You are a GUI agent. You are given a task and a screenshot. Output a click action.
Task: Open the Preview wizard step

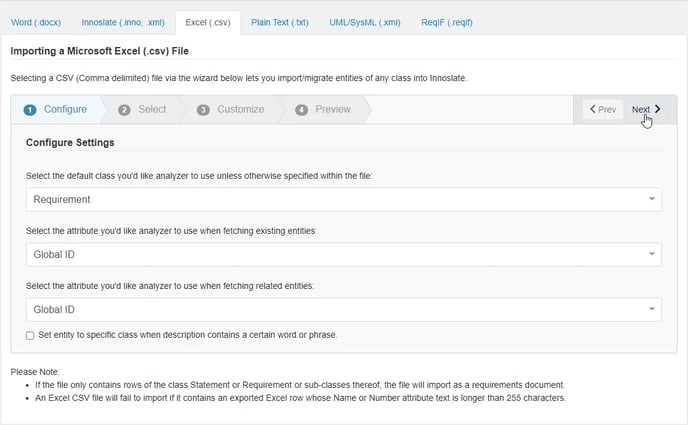pyautogui.click(x=323, y=109)
